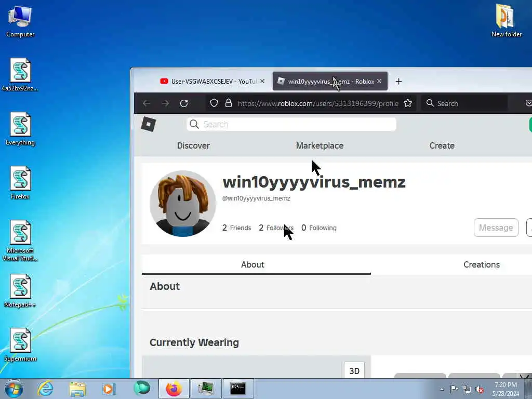
Task: Bookmark this page with the star icon
Action: pos(408,103)
